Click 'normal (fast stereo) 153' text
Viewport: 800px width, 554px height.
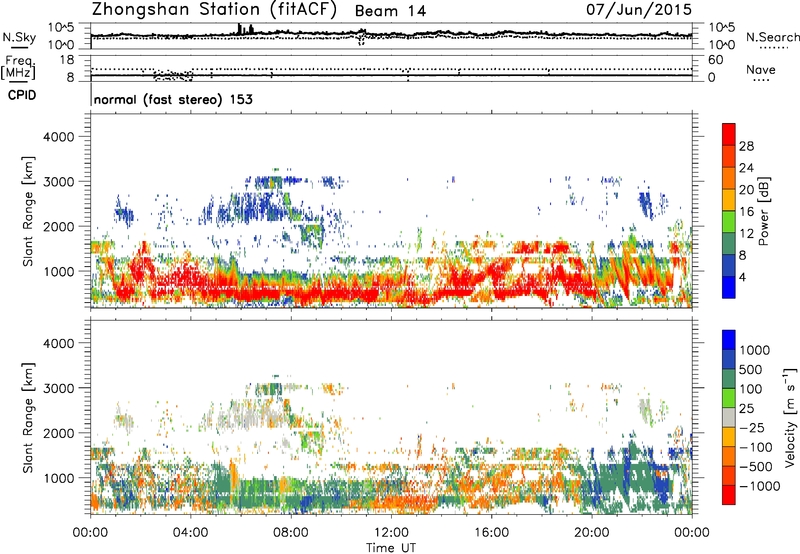(173, 99)
